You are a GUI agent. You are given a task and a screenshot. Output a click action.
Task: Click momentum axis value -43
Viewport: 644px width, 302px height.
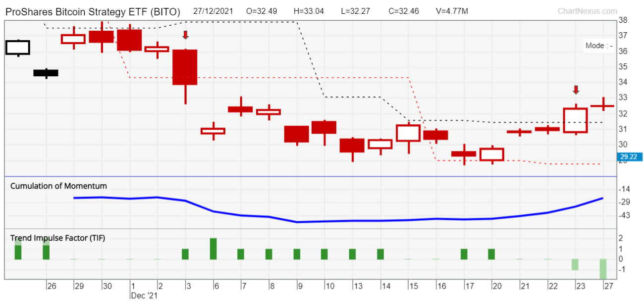625,215
